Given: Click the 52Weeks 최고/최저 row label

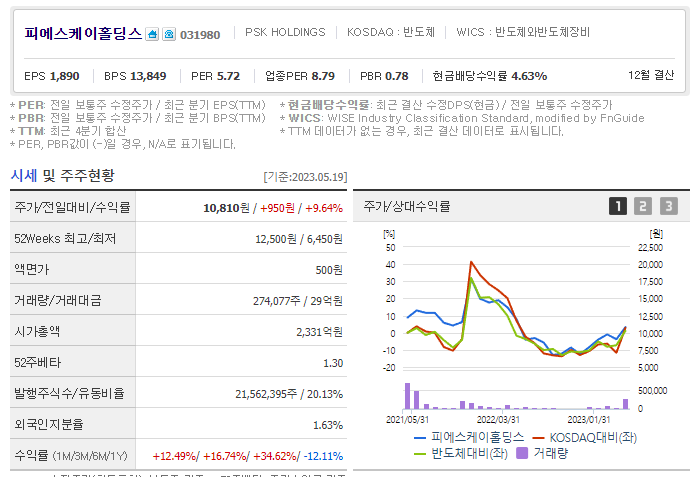Looking at the screenshot, I should point(65,238).
